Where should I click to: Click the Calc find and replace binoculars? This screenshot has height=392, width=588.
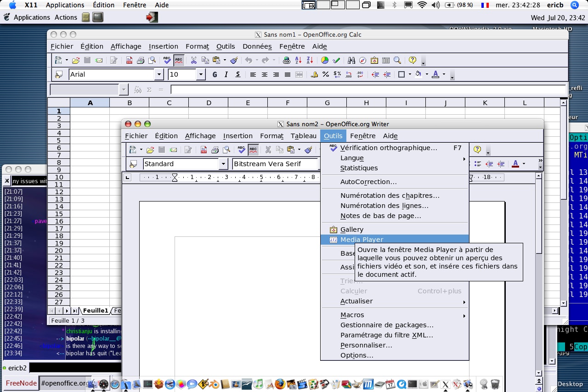click(x=351, y=60)
